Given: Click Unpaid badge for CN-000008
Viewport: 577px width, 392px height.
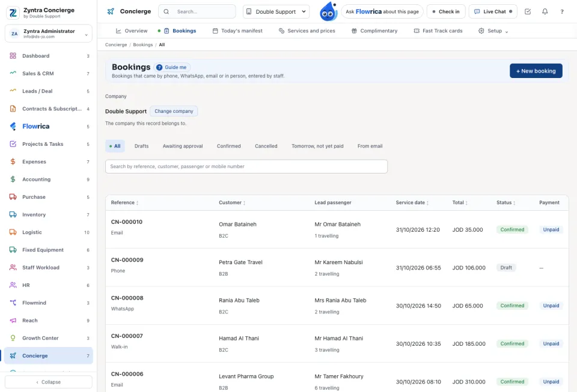Looking at the screenshot, I should (551, 306).
